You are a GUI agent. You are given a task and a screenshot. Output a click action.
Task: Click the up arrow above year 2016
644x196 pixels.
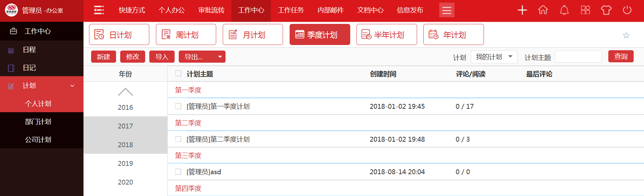point(125,92)
